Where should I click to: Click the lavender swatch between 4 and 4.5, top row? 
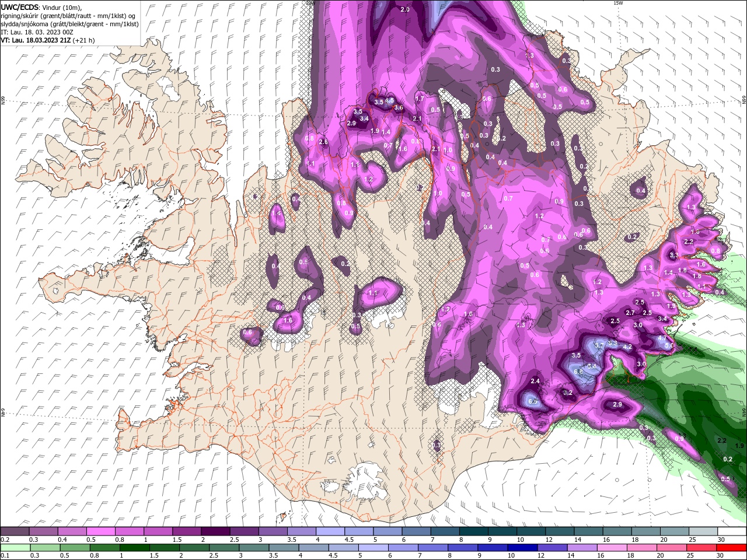(330, 531)
